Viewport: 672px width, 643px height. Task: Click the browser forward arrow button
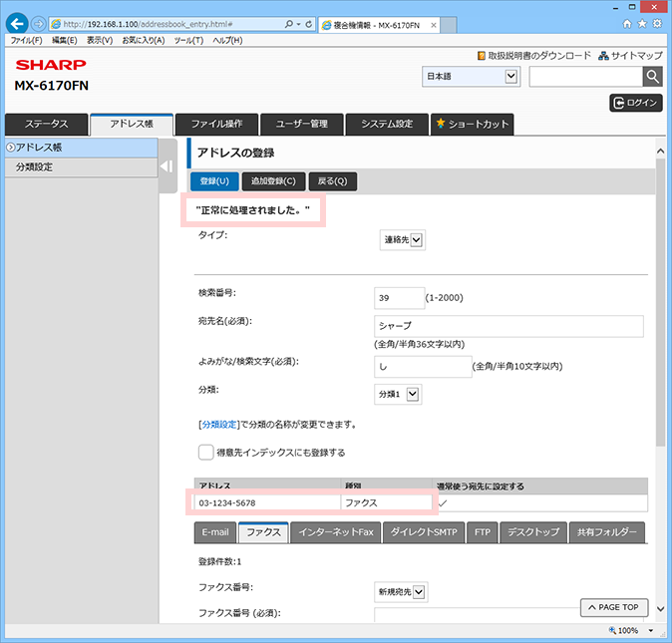tap(39, 24)
